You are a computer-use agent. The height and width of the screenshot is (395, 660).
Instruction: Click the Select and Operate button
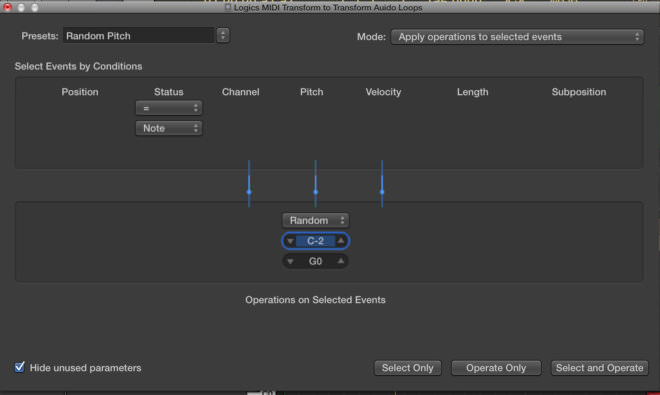coord(599,368)
